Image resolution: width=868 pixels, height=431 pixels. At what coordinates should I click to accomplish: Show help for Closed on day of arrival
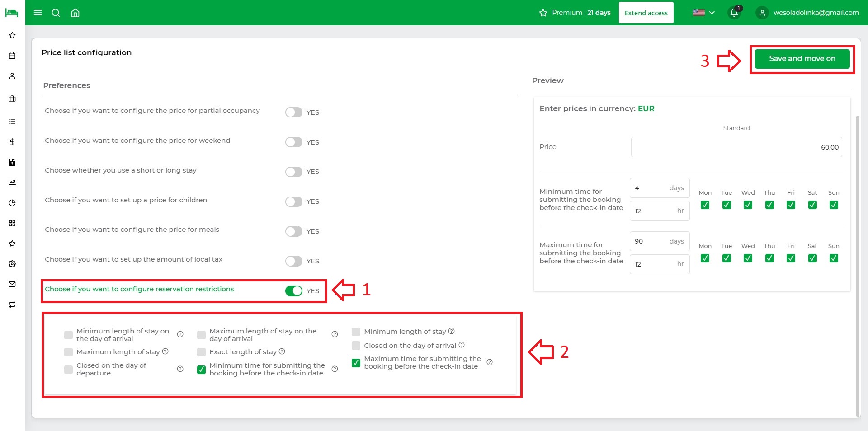pos(462,345)
